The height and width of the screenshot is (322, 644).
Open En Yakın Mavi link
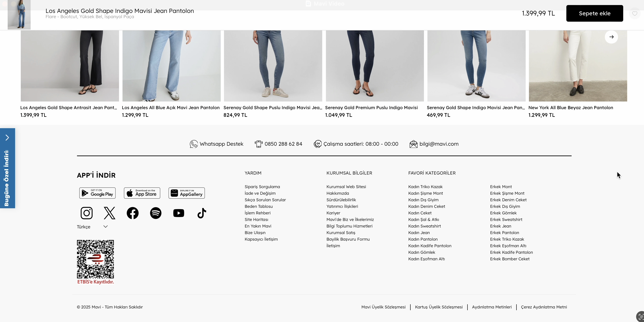click(258, 226)
